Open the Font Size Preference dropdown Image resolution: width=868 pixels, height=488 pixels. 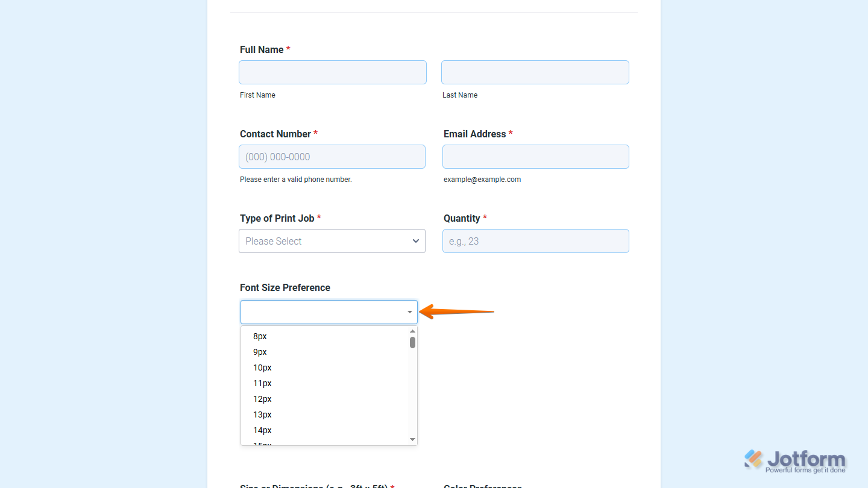[x=329, y=311]
